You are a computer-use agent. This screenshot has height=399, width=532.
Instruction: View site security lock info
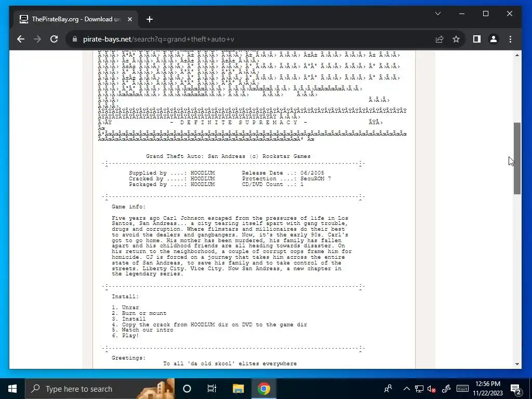pyautogui.click(x=75, y=39)
